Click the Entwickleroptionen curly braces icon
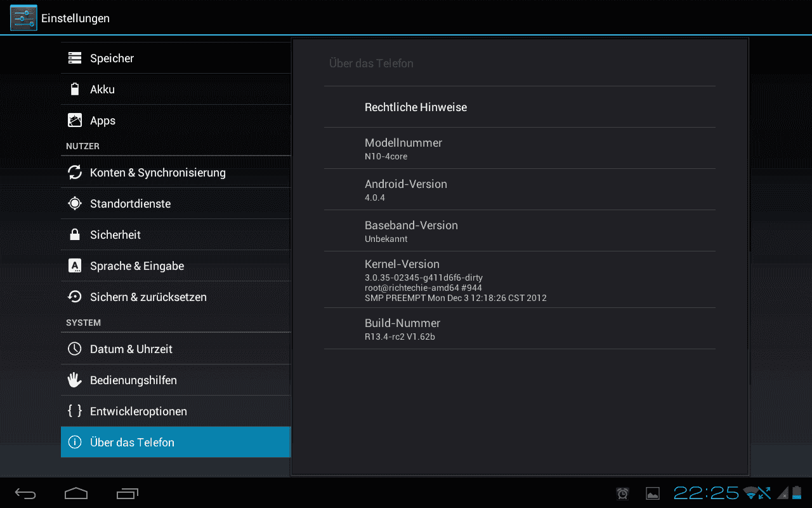The image size is (812, 508). 75,411
